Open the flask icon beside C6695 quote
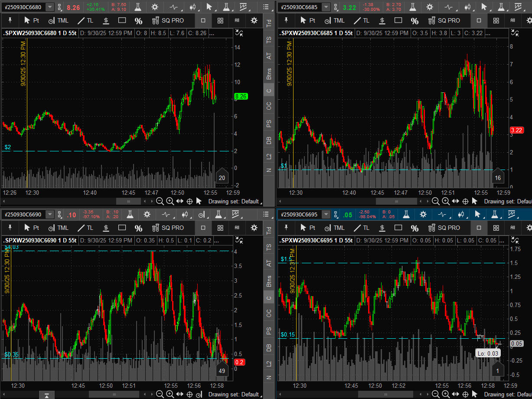The image size is (532, 399). 406,214
